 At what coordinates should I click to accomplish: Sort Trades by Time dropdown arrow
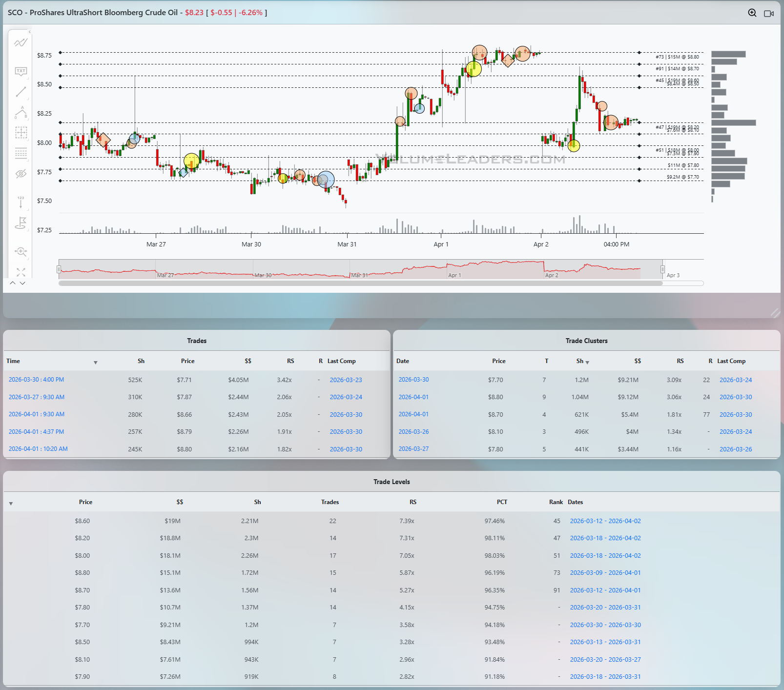[96, 363]
